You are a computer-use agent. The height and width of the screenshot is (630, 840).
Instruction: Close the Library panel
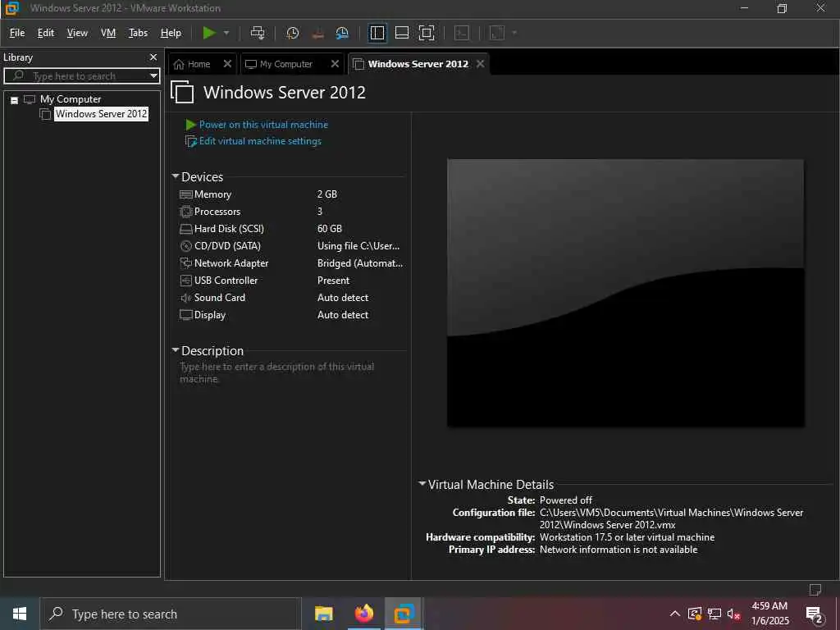153,57
